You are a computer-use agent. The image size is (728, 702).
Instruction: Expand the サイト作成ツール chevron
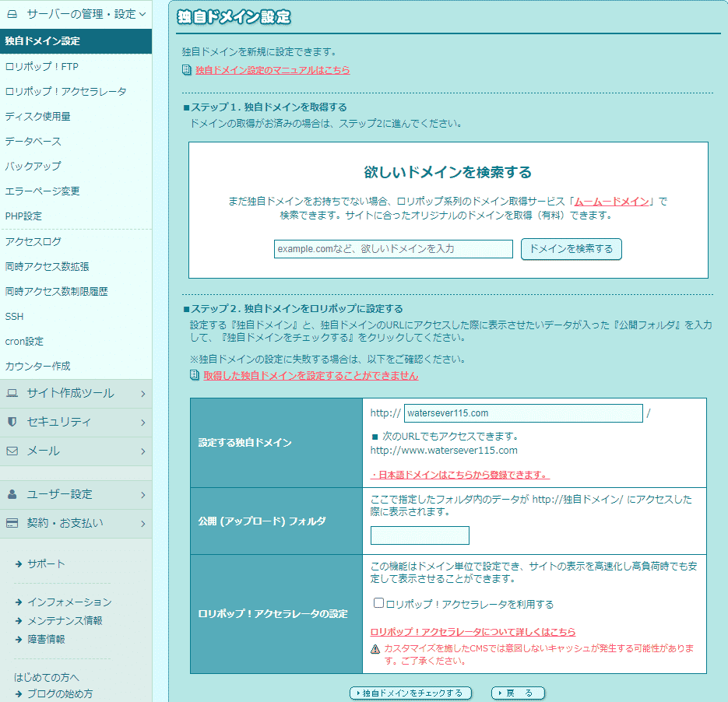pos(143,394)
